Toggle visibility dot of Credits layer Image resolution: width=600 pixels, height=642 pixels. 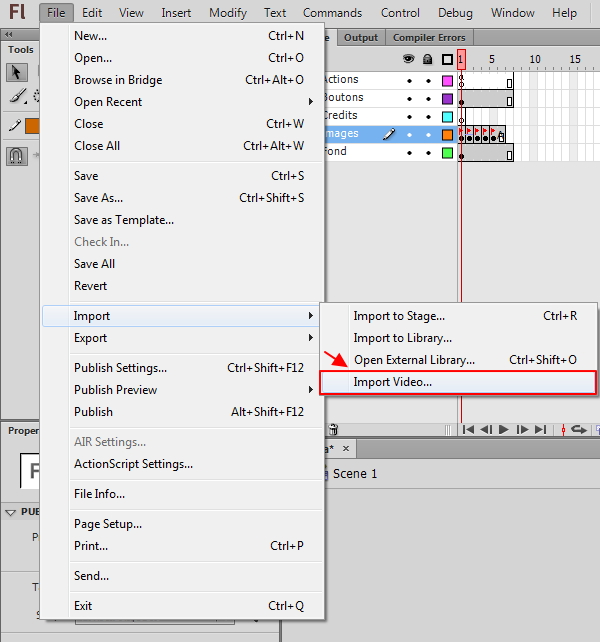click(x=409, y=117)
